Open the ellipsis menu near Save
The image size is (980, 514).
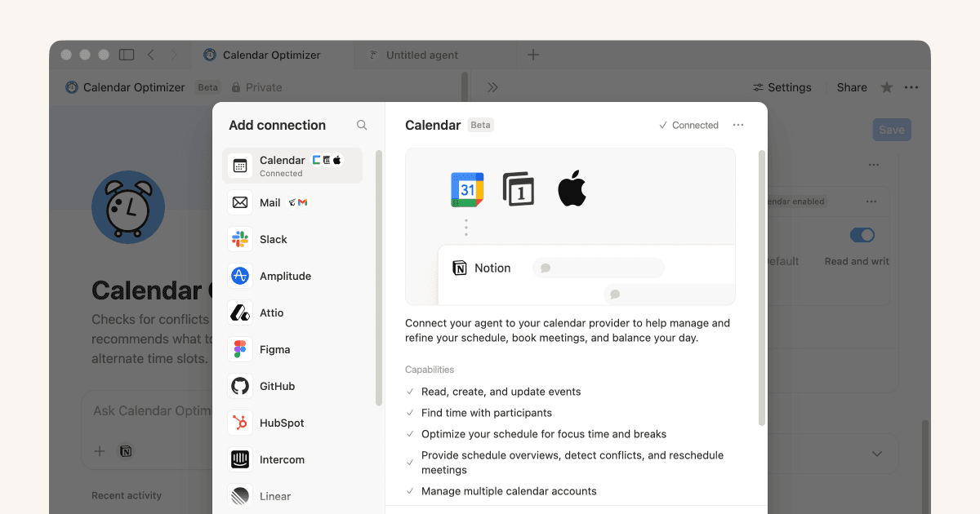874,165
